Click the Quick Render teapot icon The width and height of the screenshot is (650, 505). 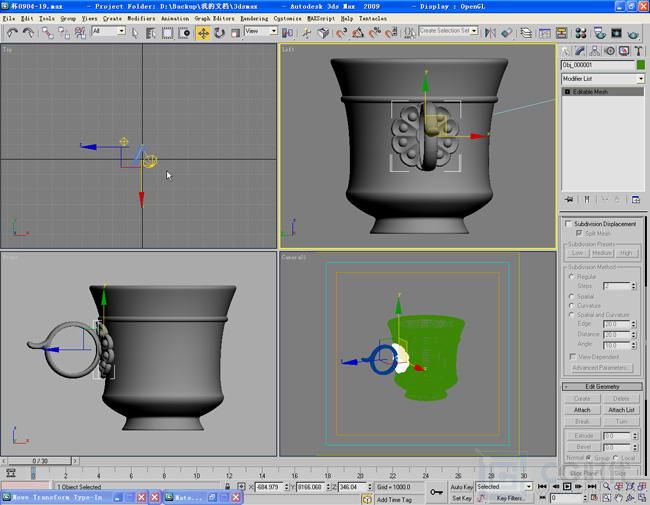click(x=633, y=33)
